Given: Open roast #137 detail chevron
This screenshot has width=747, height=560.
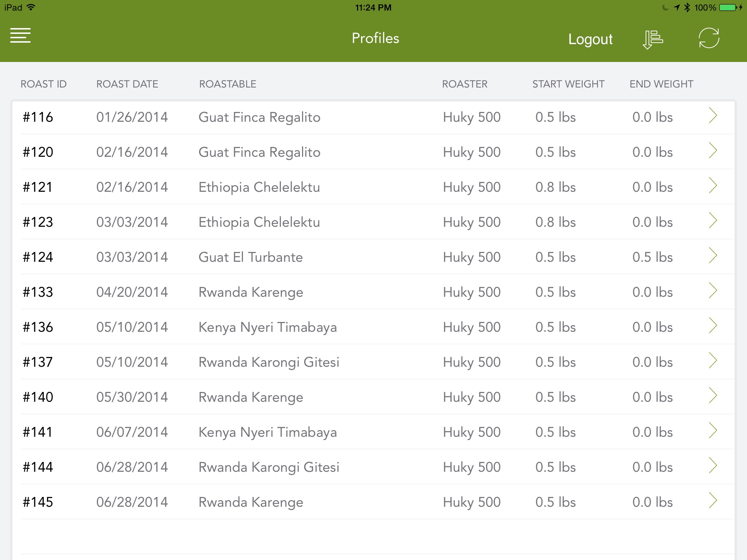Looking at the screenshot, I should [713, 361].
